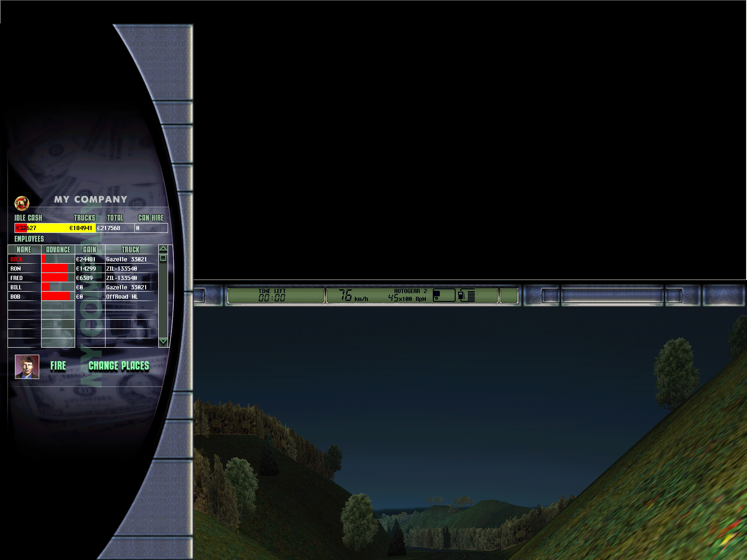Click Bob's red advance bar
Viewport: 747px width, 560px height.
pos(56,297)
